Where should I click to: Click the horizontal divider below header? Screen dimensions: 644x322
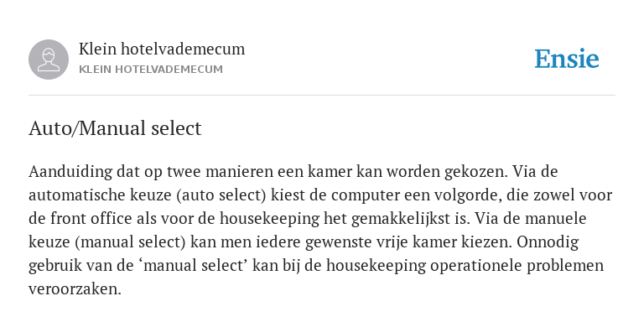tap(322, 96)
